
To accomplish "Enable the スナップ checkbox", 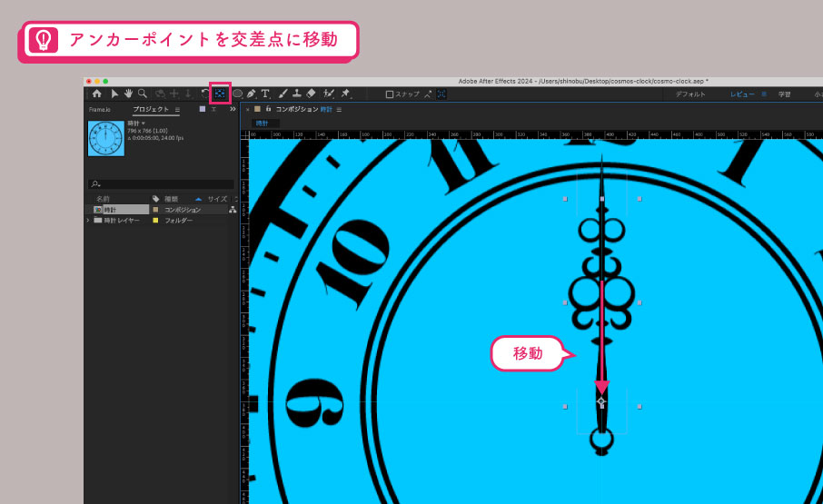I will [x=390, y=94].
